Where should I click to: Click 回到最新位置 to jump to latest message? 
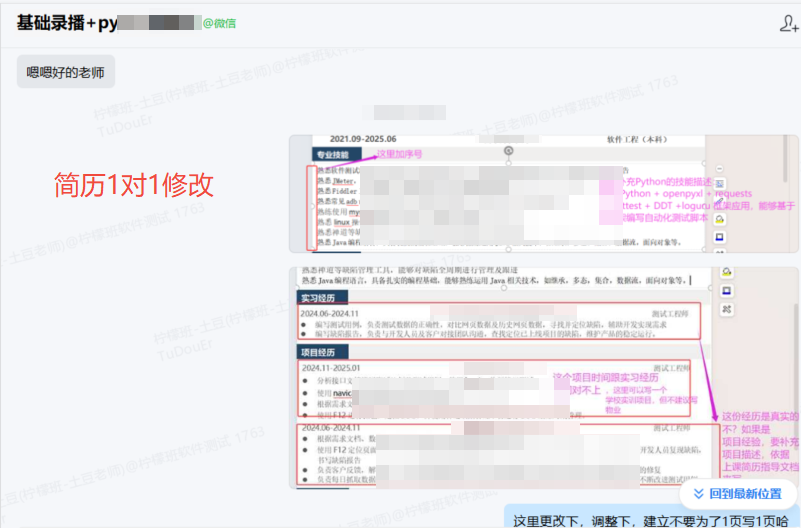pyautogui.click(x=736, y=494)
